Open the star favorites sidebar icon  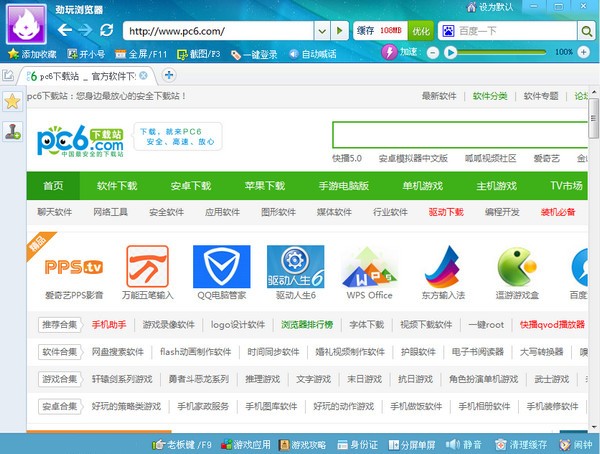[x=12, y=101]
